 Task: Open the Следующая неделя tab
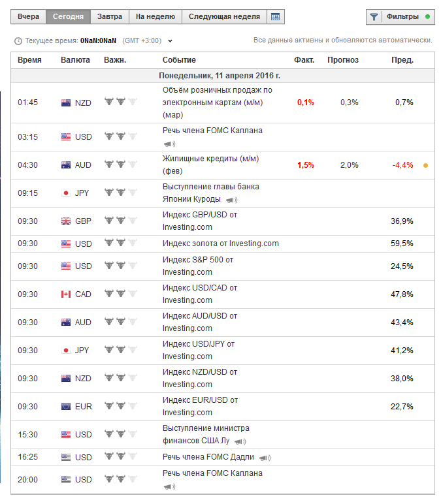coord(224,17)
